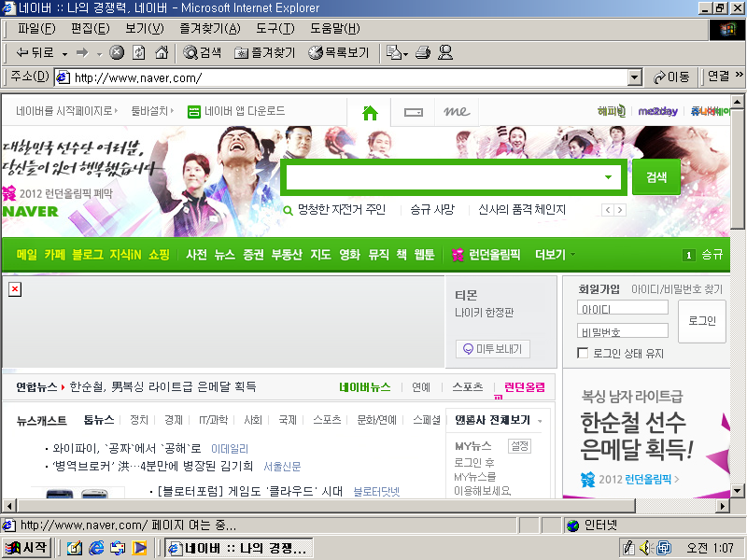This screenshot has width=747, height=560.
Task: Open the 메일 service in green nav bar
Action: 27,254
